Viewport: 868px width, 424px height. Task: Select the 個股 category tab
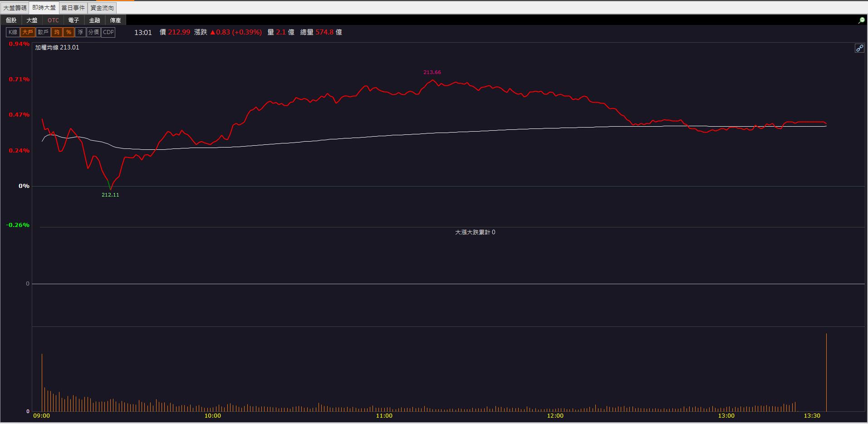point(11,20)
